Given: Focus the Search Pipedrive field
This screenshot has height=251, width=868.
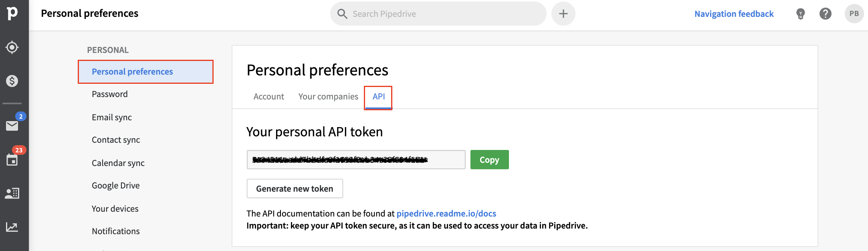Looking at the screenshot, I should (438, 14).
